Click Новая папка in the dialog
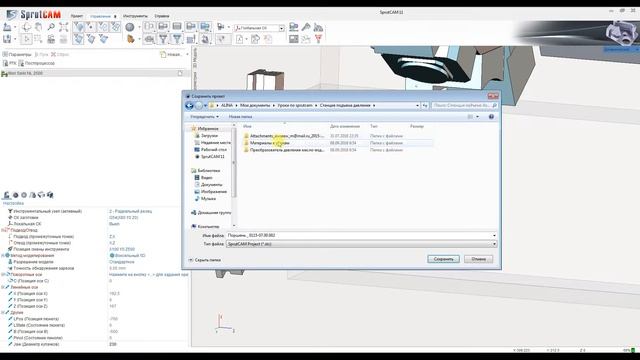This screenshot has height=360, width=640. 240,117
